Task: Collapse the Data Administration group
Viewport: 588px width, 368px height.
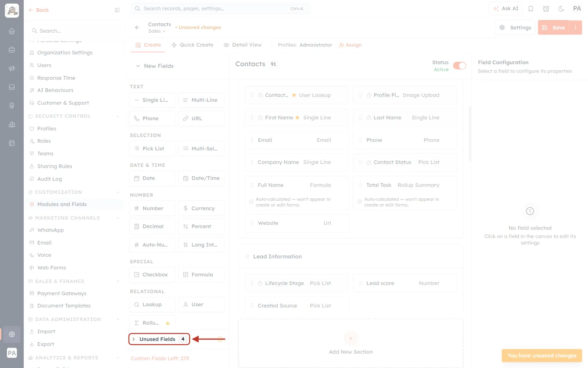Action: click(118, 319)
